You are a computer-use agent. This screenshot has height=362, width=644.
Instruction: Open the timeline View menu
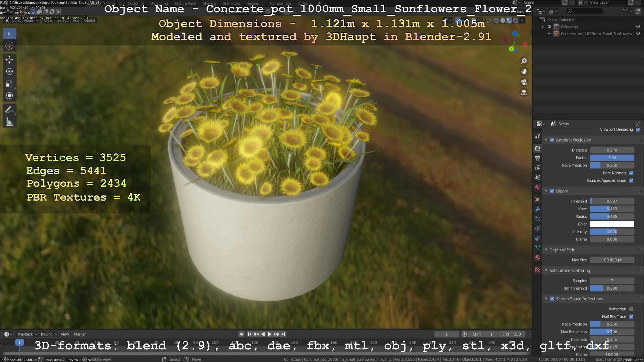[65, 334]
